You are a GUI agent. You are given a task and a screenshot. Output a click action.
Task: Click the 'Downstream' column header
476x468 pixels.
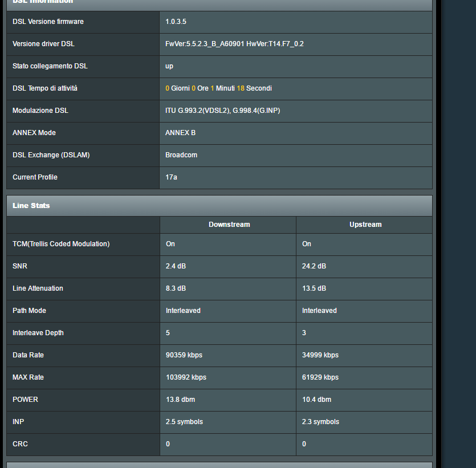[x=229, y=225]
